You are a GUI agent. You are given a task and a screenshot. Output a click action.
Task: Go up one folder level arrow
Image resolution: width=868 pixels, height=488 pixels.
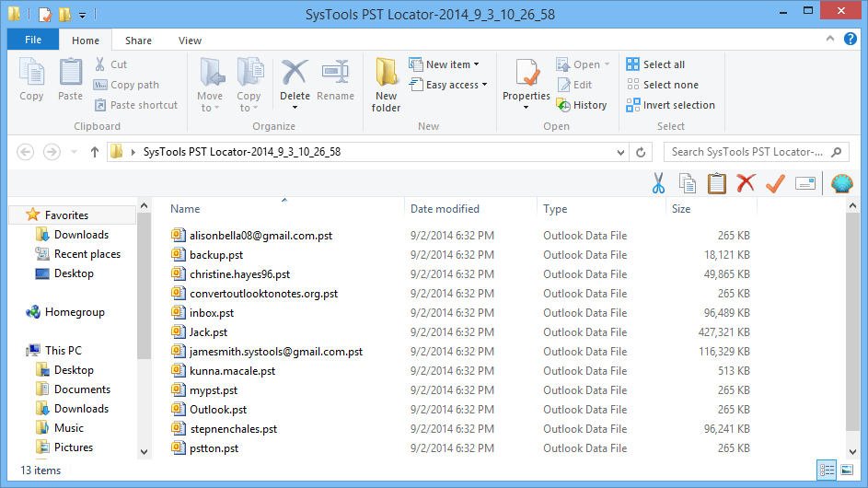tap(95, 152)
